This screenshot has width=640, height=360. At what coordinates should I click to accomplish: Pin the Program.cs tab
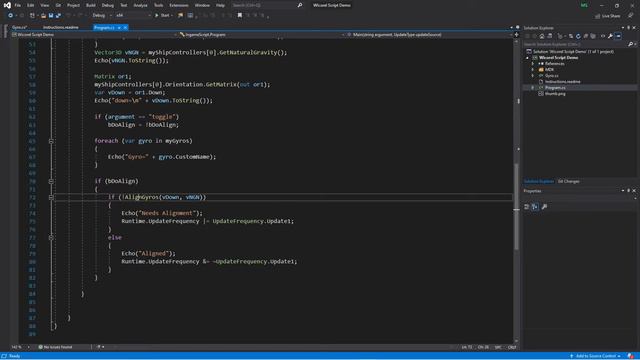click(119, 27)
